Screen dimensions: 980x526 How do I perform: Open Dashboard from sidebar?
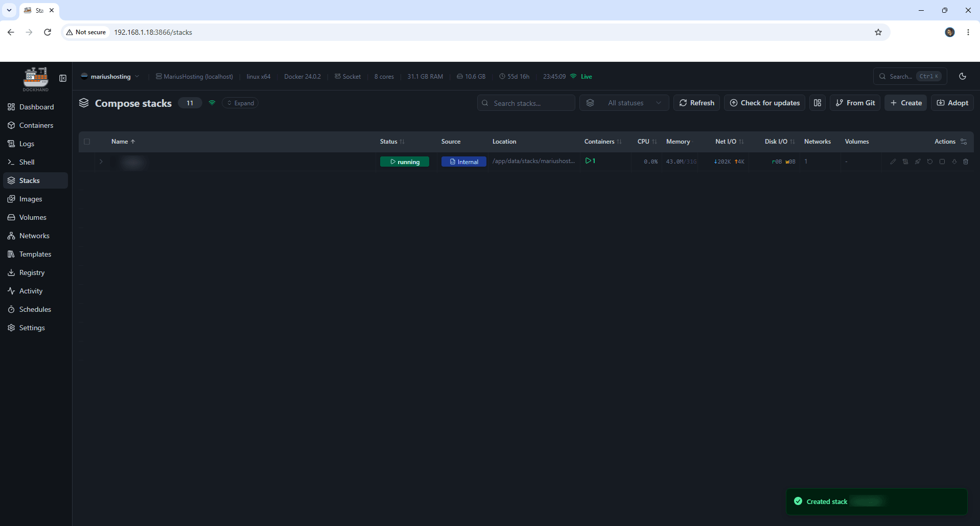click(x=36, y=107)
